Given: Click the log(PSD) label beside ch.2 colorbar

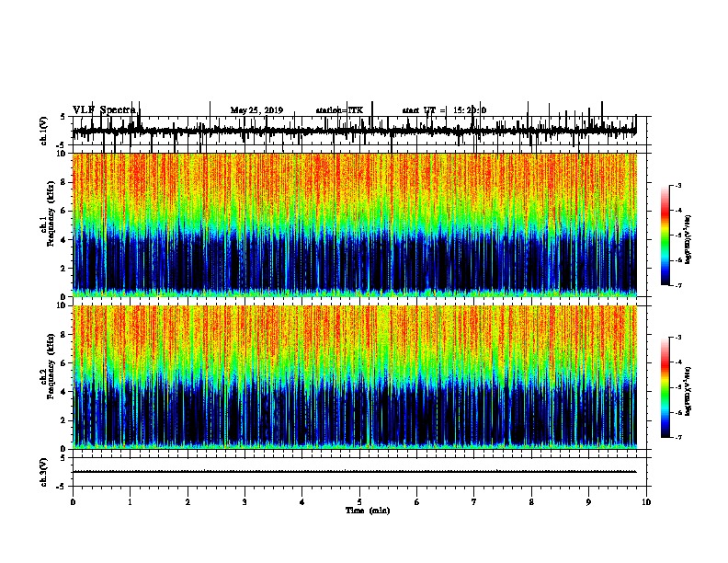Looking at the screenshot, I should (x=688, y=391).
